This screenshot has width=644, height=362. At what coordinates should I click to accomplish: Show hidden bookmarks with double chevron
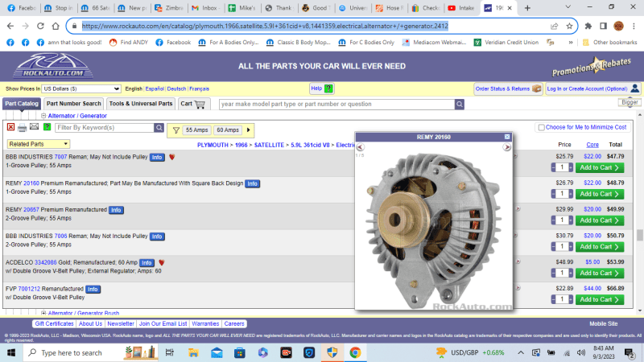[x=571, y=43]
